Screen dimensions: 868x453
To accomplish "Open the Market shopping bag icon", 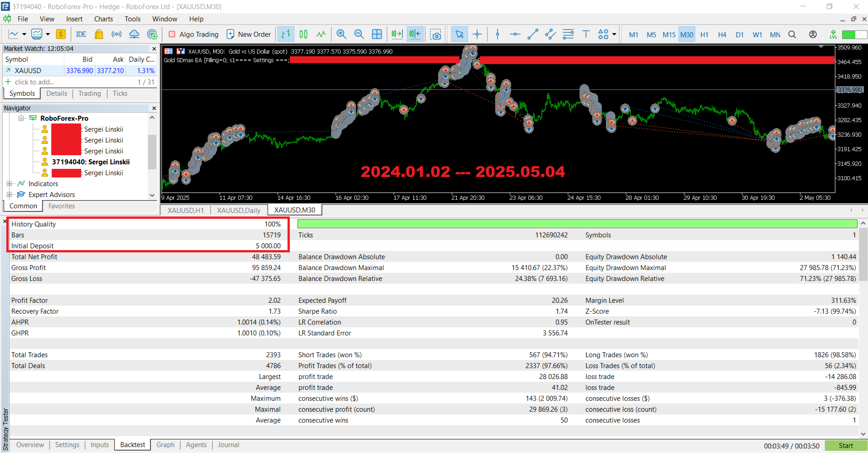I will coord(99,34).
